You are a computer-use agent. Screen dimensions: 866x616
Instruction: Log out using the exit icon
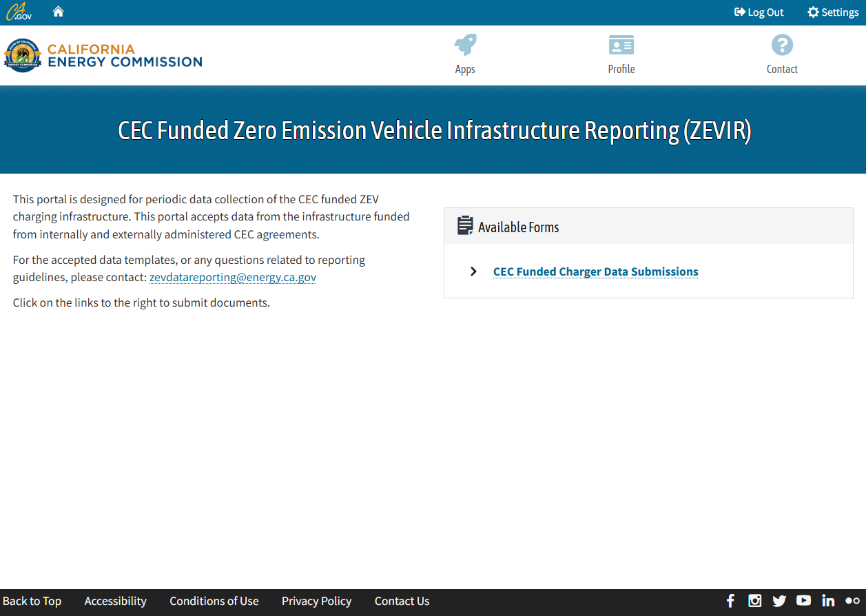coord(739,12)
